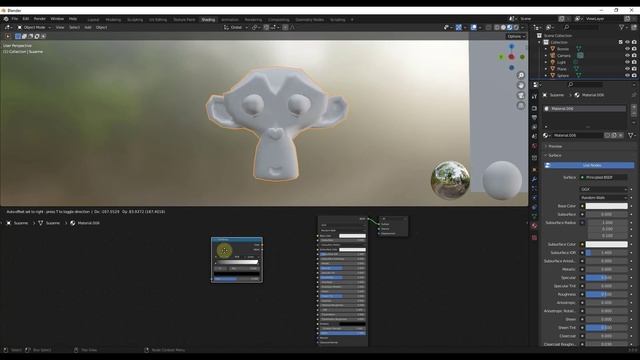Click the outliner filter funnel icon

click(622, 27)
